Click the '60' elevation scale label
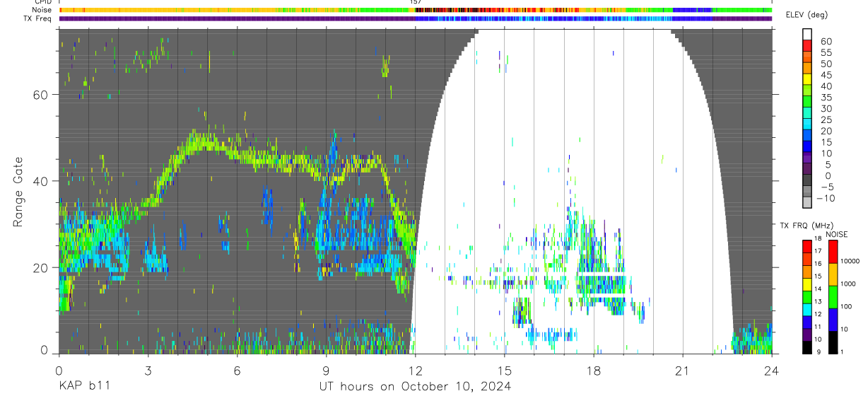Image resolution: width=868 pixels, height=401 pixels. (826, 42)
